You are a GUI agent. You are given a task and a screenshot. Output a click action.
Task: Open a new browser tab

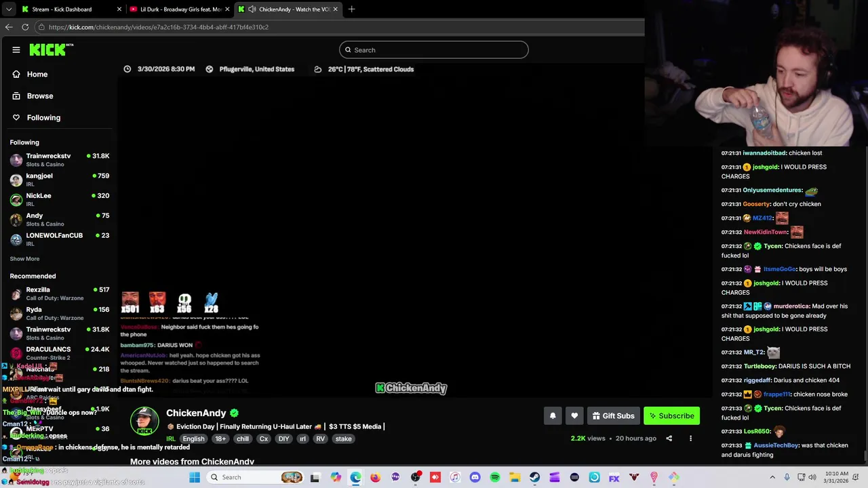(x=351, y=9)
